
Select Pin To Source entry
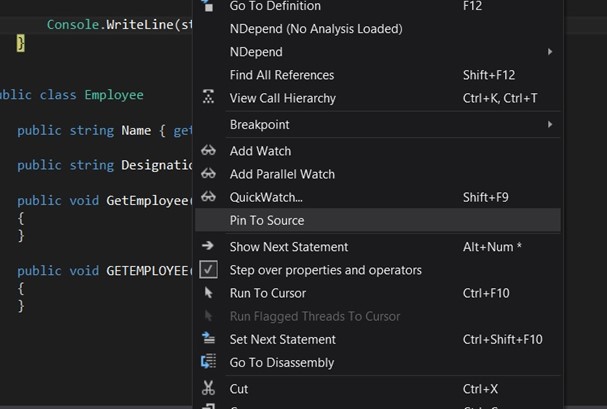377,220
